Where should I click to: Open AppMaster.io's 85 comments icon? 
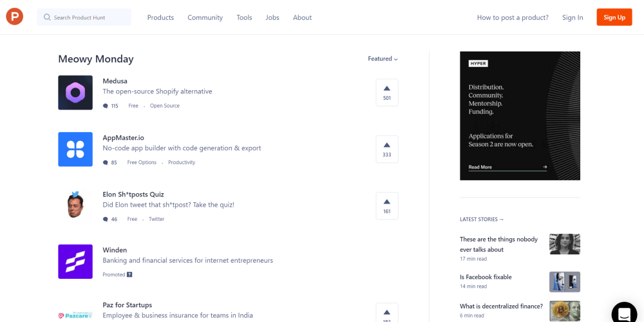105,163
